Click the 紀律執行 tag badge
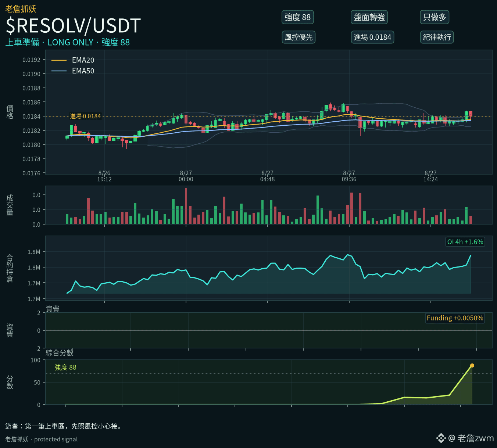 437,37
